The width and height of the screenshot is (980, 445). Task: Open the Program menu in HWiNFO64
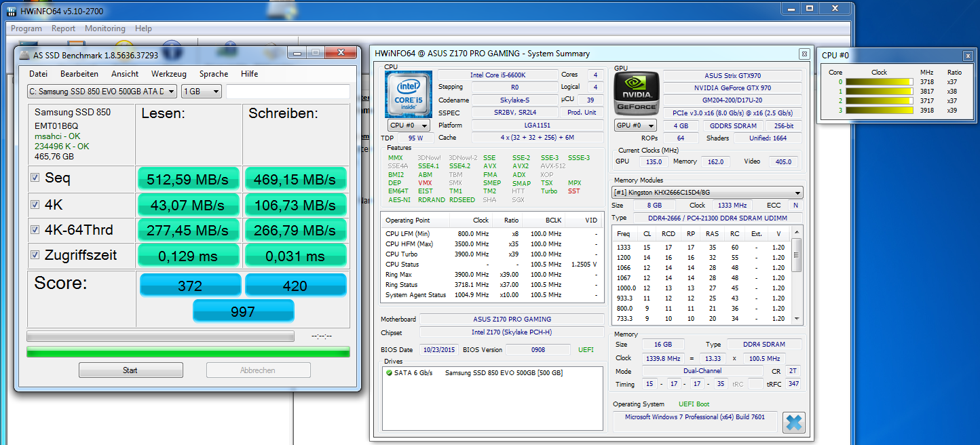click(x=26, y=28)
